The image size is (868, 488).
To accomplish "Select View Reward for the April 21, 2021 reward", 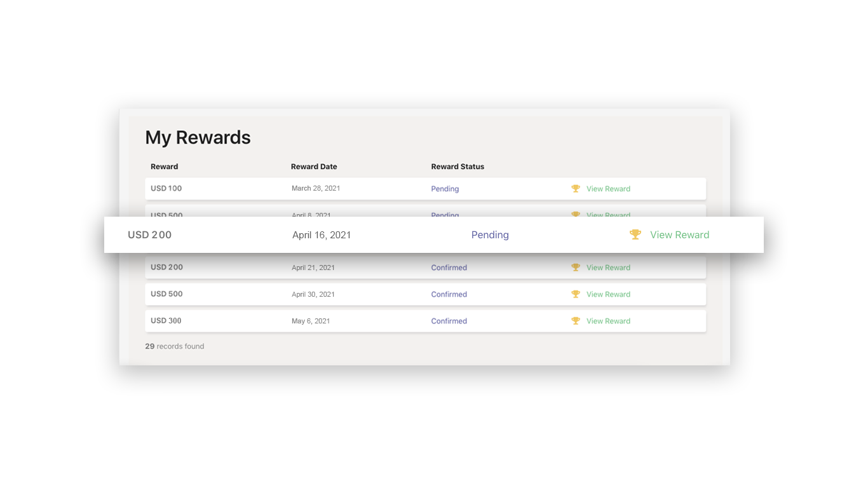I will 608,268.
